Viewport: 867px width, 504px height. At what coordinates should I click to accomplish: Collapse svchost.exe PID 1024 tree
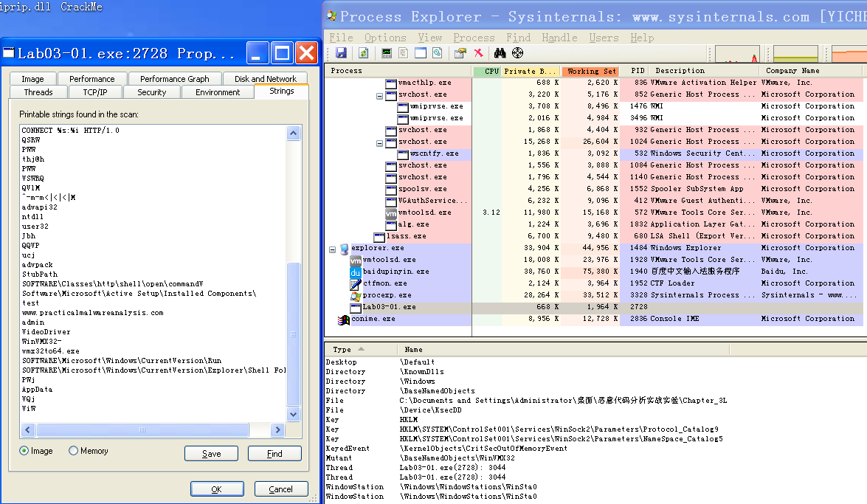pyautogui.click(x=379, y=142)
